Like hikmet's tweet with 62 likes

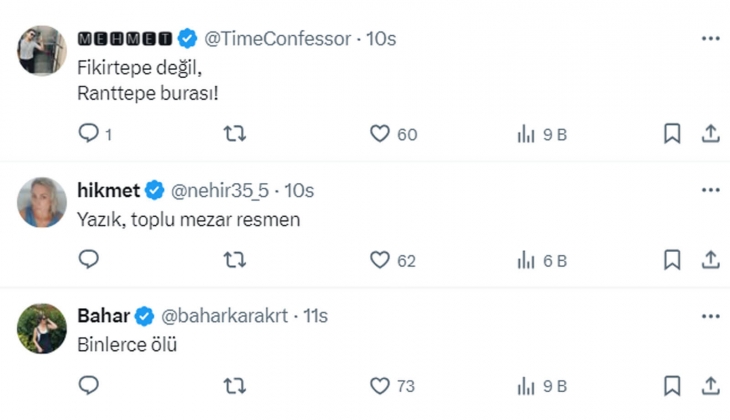(x=380, y=260)
